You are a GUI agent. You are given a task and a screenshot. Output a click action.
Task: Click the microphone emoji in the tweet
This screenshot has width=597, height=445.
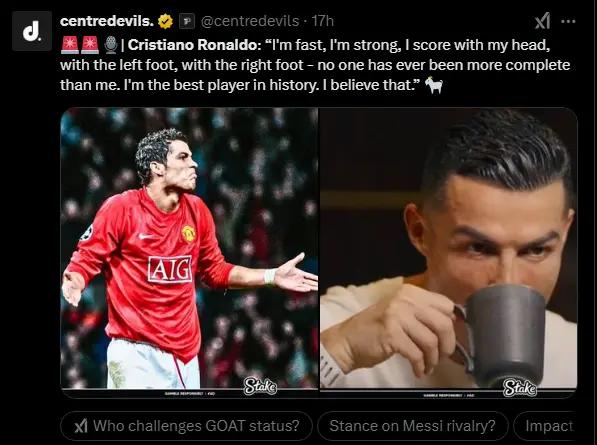pyautogui.click(x=111, y=45)
